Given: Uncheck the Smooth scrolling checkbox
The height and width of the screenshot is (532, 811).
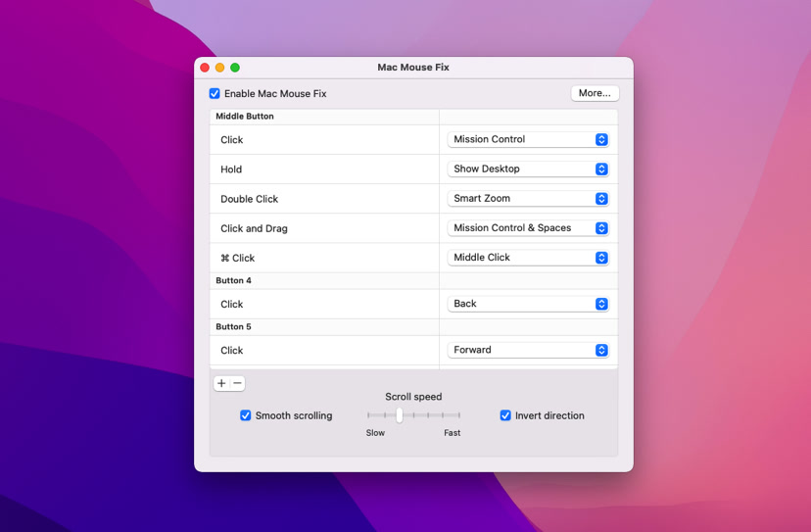Looking at the screenshot, I should [x=246, y=415].
